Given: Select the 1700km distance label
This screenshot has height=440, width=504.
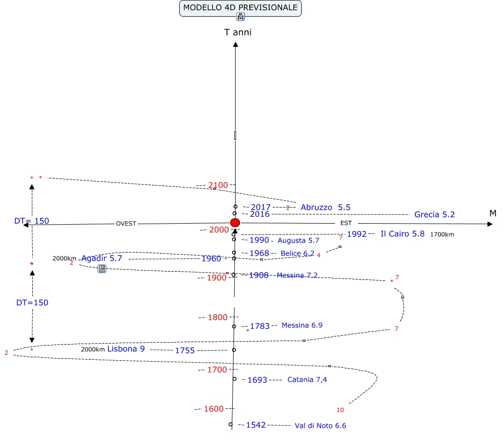Looking at the screenshot, I should [442, 234].
